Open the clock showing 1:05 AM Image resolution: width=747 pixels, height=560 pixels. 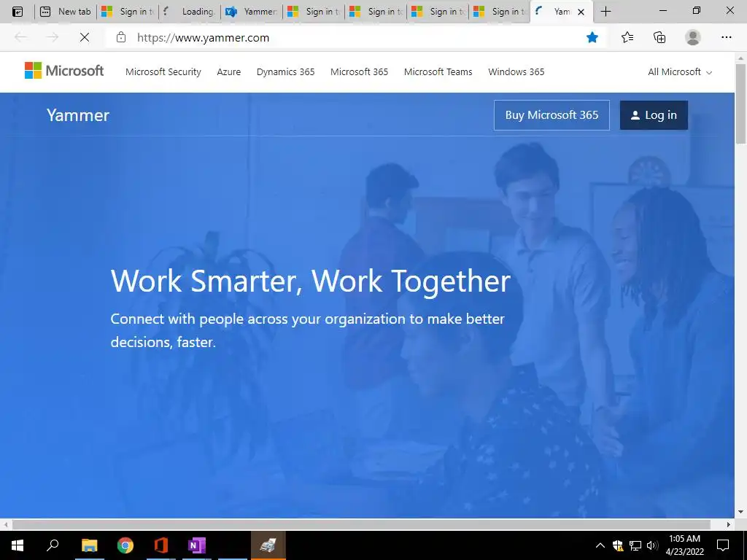[x=684, y=545]
